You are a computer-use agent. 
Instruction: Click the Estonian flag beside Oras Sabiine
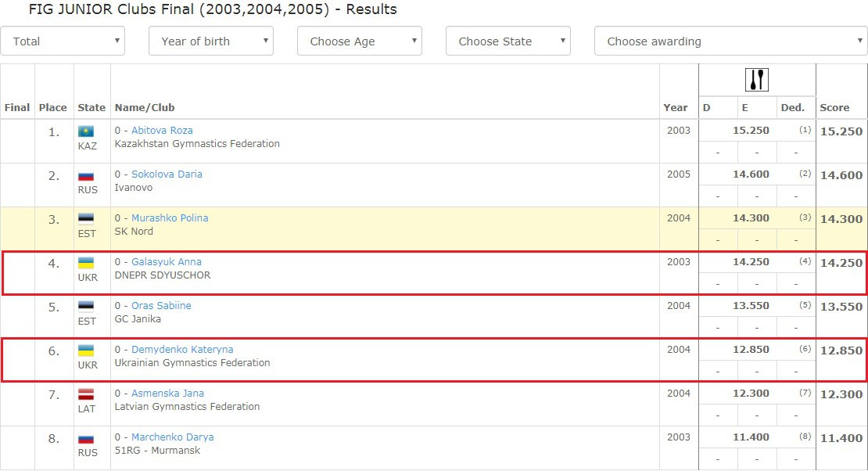coord(86,307)
